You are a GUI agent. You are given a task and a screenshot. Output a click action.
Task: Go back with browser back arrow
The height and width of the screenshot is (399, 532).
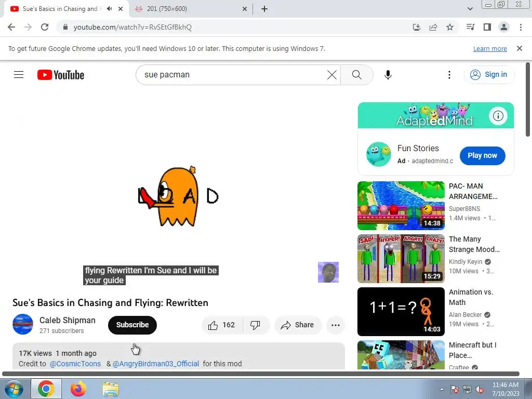pyautogui.click(x=11, y=27)
